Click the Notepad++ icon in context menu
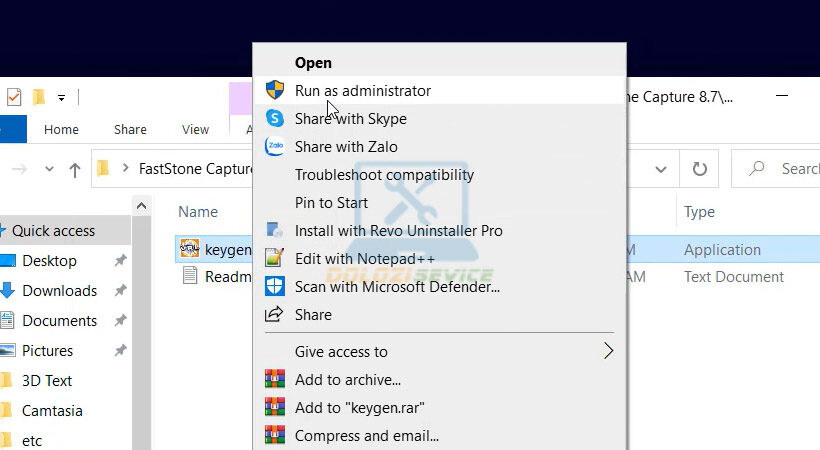Screen dimensions: 820x450 (x=274, y=259)
